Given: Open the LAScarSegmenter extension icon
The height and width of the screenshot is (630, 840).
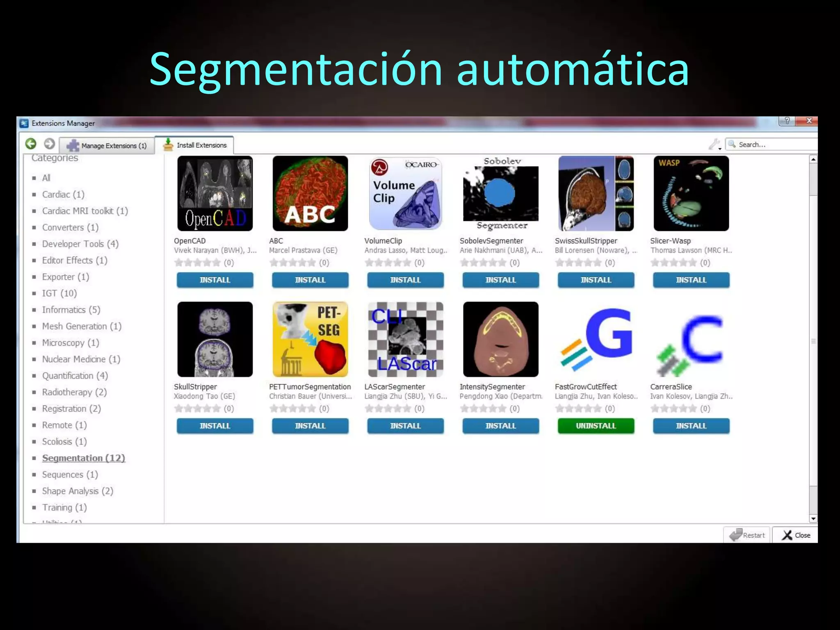Looking at the screenshot, I should 405,339.
